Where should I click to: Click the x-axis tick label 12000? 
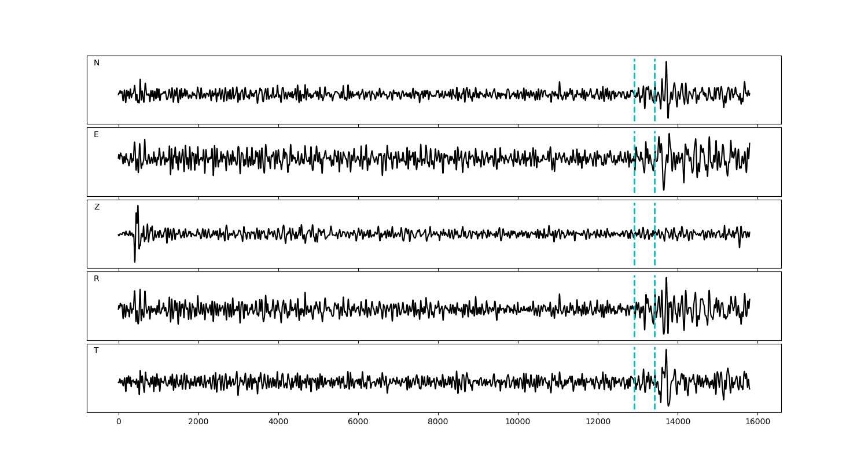coord(598,422)
